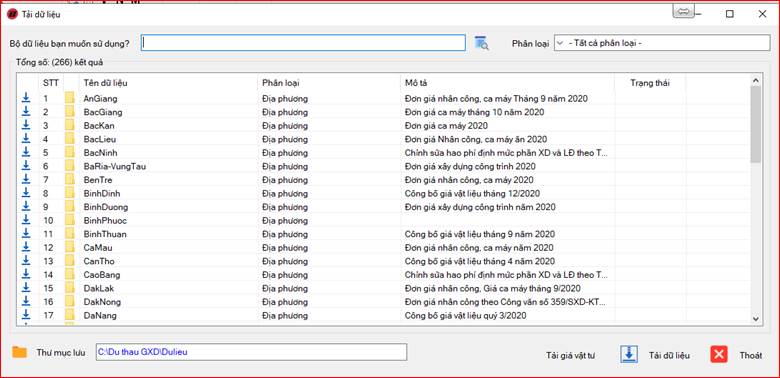The height and width of the screenshot is (378, 780).
Task: Open the Phân loại dropdown
Action: (x=662, y=43)
